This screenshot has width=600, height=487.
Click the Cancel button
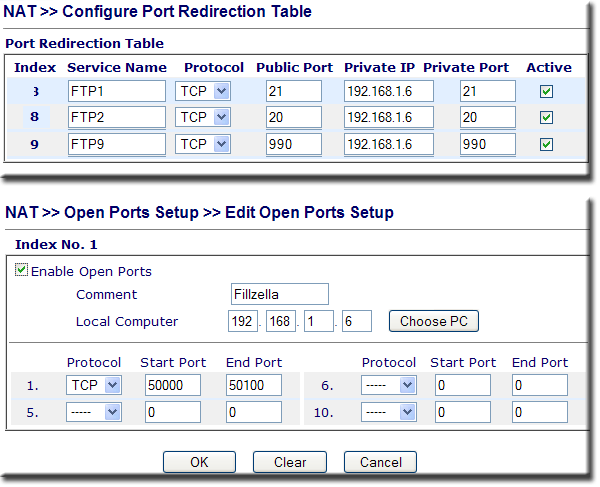(380, 462)
